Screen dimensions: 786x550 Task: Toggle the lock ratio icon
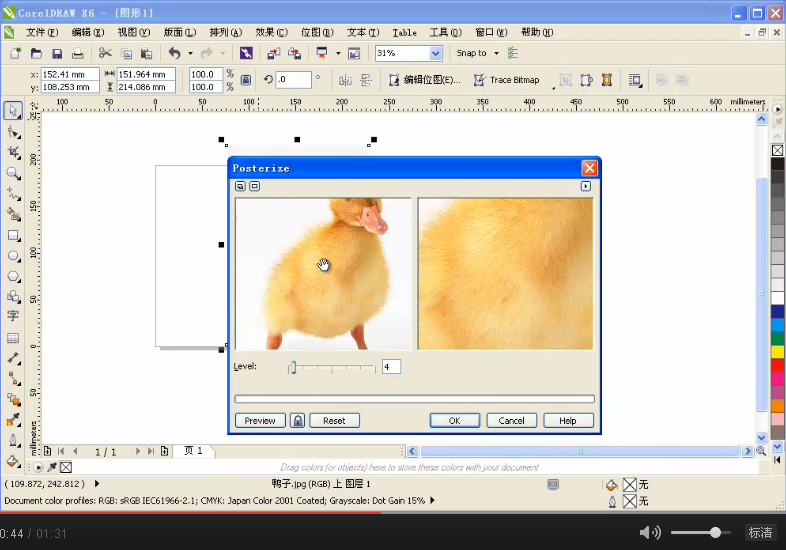tap(246, 80)
